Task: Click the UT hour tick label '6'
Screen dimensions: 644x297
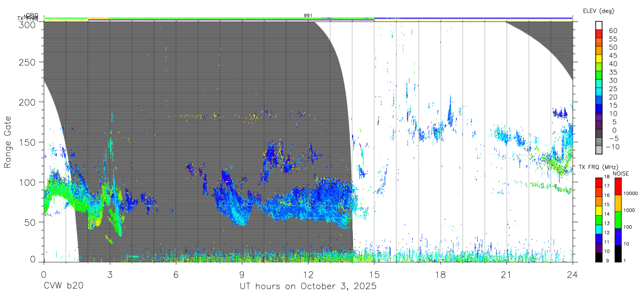Action: click(x=176, y=274)
